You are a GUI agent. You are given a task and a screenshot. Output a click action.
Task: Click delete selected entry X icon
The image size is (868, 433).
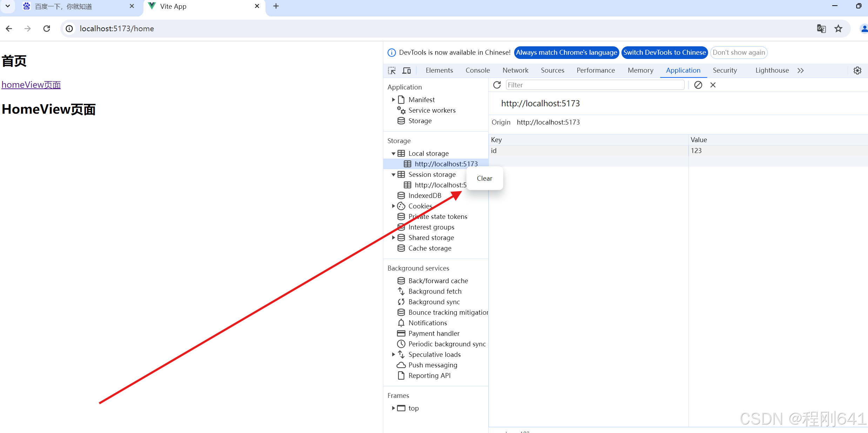(713, 85)
